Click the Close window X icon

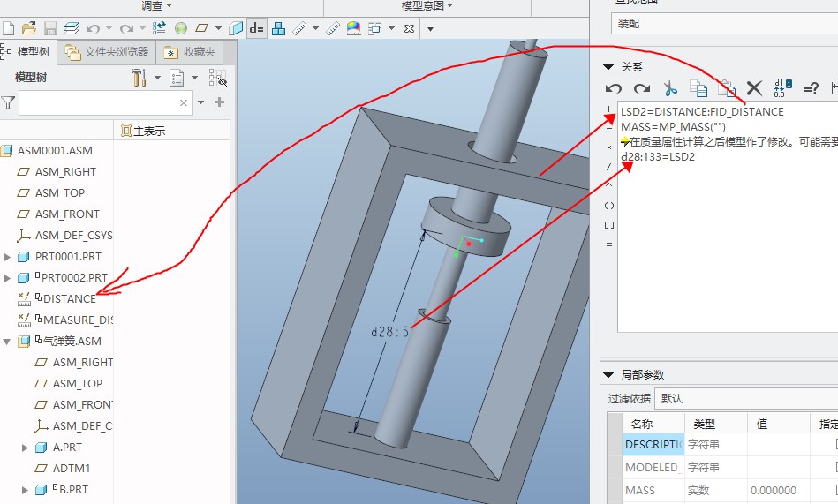point(410,28)
